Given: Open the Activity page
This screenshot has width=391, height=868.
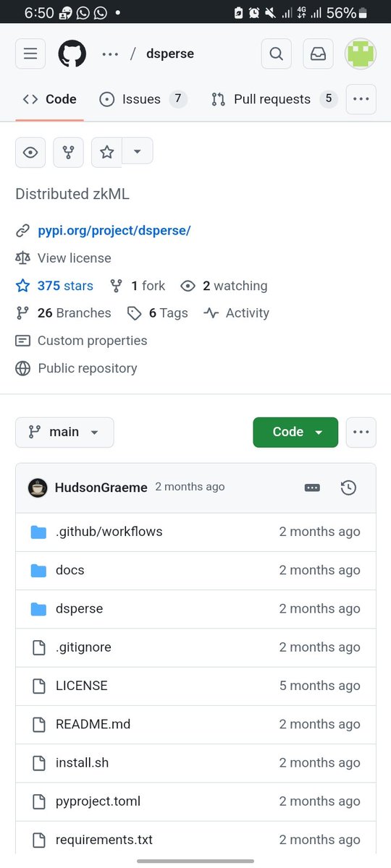Looking at the screenshot, I should coord(236,313).
